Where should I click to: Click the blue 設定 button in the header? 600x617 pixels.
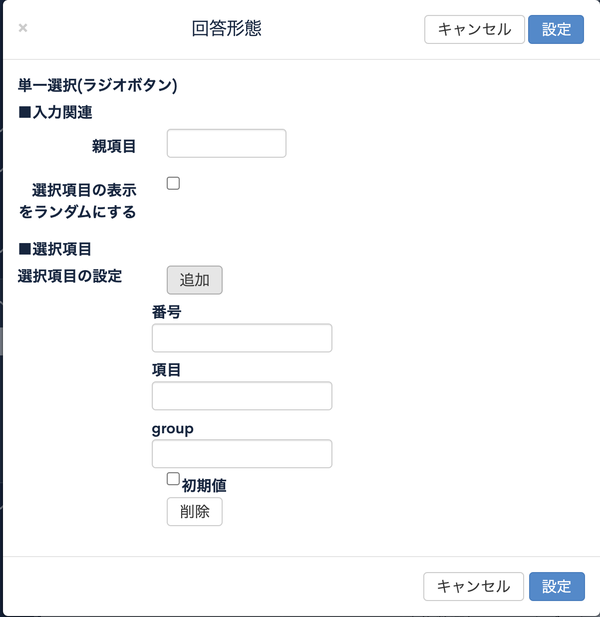(556, 30)
